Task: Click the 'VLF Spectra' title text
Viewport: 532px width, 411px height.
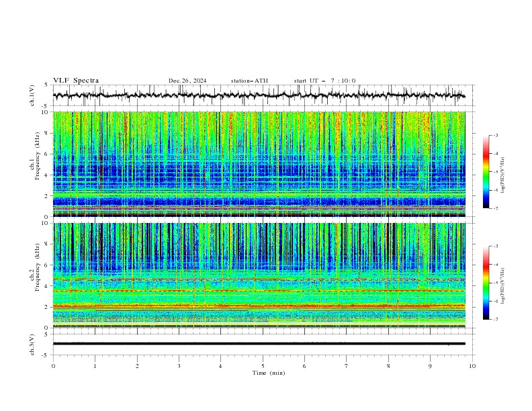Action: tap(76, 81)
